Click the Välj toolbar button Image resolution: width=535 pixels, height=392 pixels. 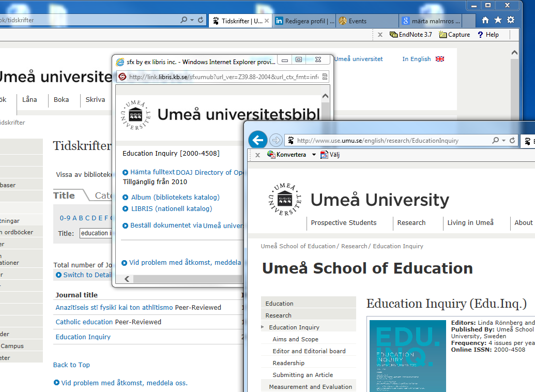click(330, 154)
